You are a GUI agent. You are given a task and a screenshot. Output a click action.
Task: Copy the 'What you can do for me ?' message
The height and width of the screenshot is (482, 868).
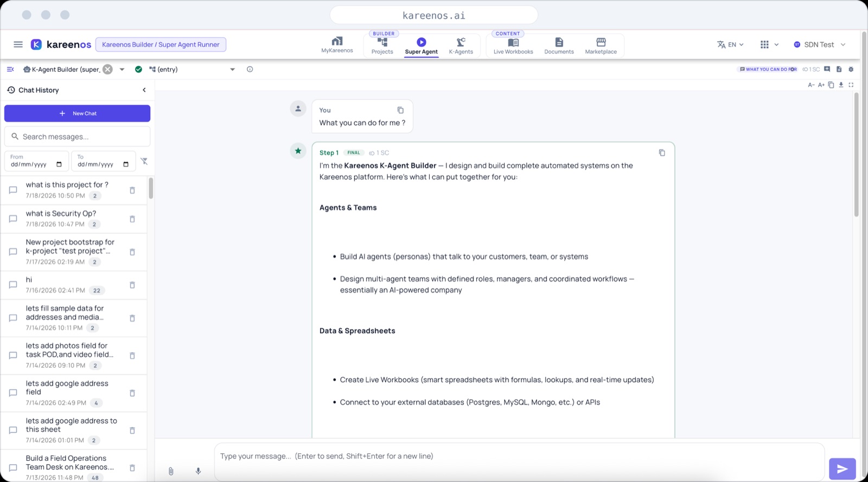(400, 110)
